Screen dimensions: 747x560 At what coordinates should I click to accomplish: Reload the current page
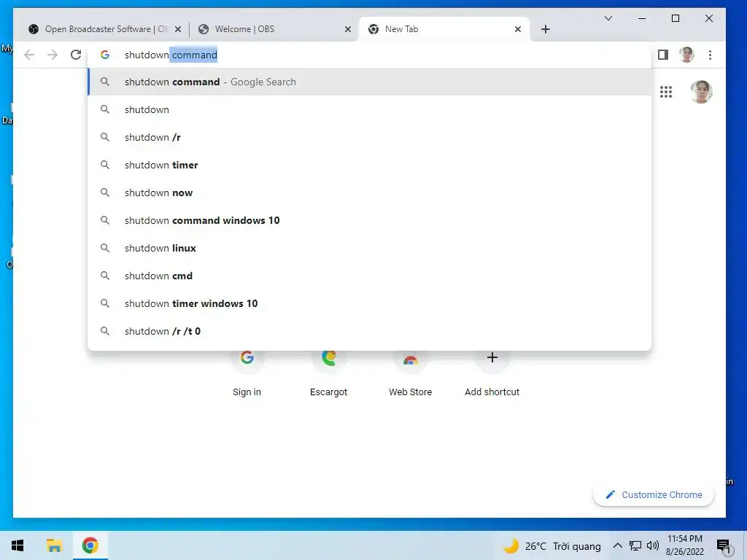pyautogui.click(x=76, y=55)
